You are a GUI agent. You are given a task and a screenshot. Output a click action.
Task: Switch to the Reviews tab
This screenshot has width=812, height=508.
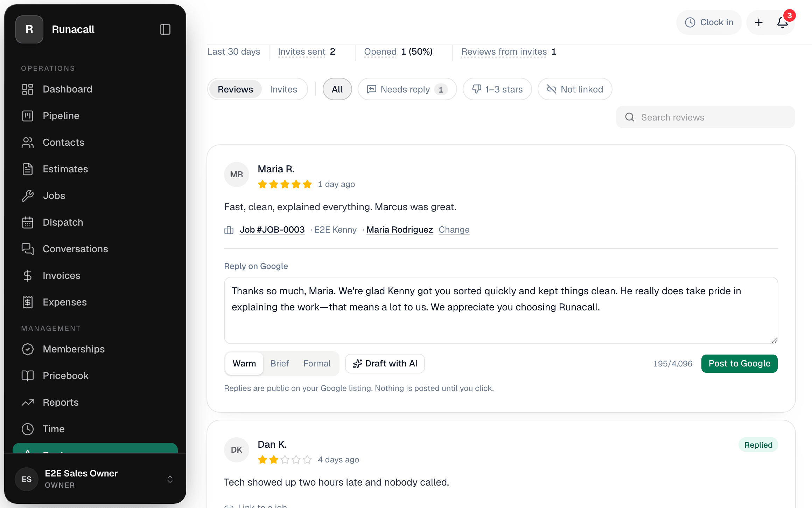(x=235, y=89)
